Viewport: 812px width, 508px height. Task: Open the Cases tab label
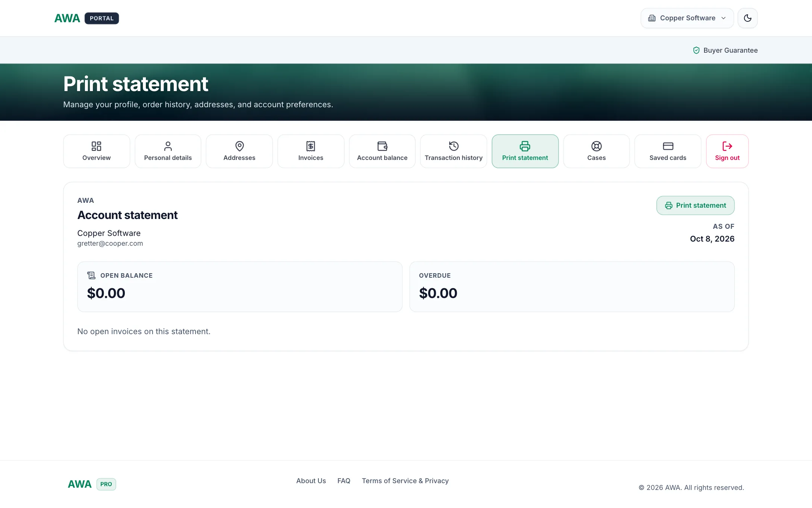pos(597,158)
